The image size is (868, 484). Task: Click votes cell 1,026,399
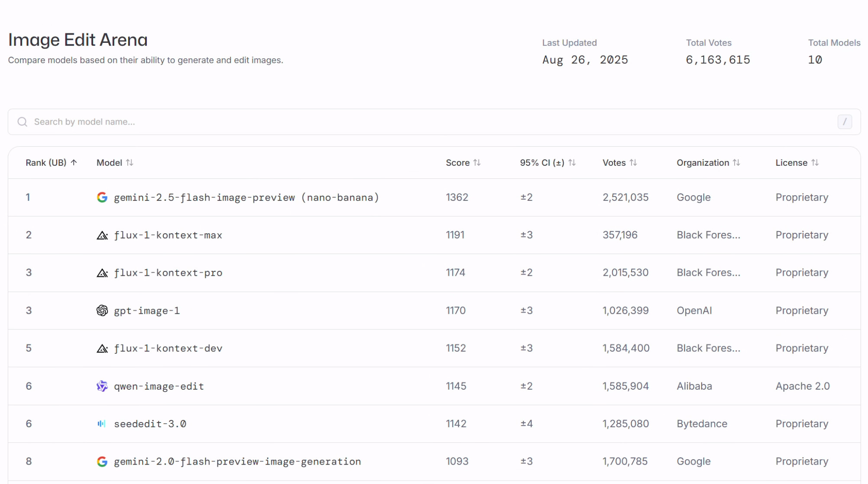tap(625, 310)
